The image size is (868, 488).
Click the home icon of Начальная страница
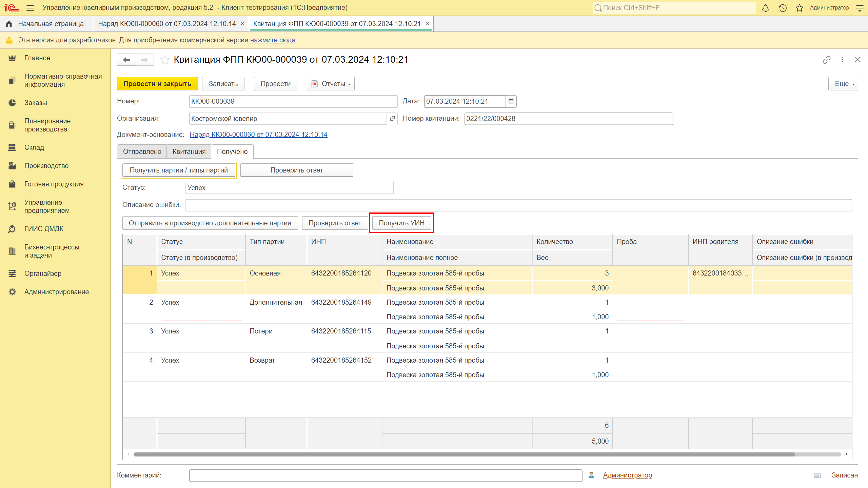9,24
